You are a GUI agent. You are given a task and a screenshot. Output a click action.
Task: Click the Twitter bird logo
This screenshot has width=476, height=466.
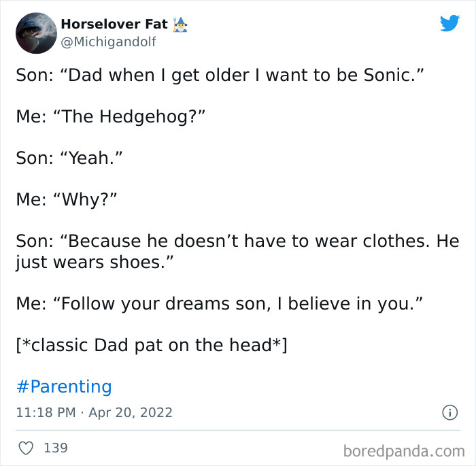coord(449,24)
